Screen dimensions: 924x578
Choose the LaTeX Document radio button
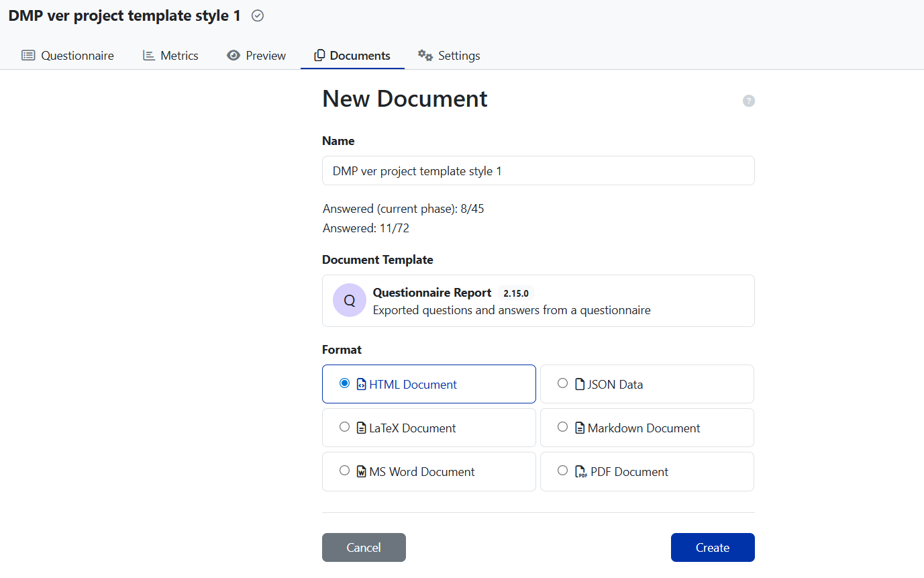pyautogui.click(x=344, y=427)
